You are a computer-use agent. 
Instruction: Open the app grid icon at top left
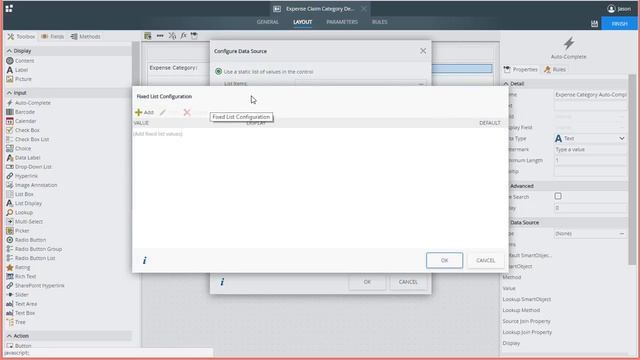9,8
